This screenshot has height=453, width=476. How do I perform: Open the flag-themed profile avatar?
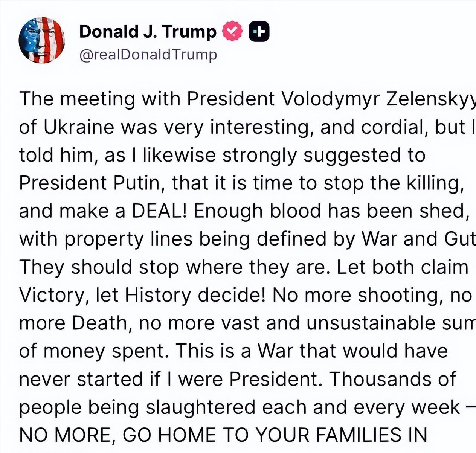pos(42,40)
